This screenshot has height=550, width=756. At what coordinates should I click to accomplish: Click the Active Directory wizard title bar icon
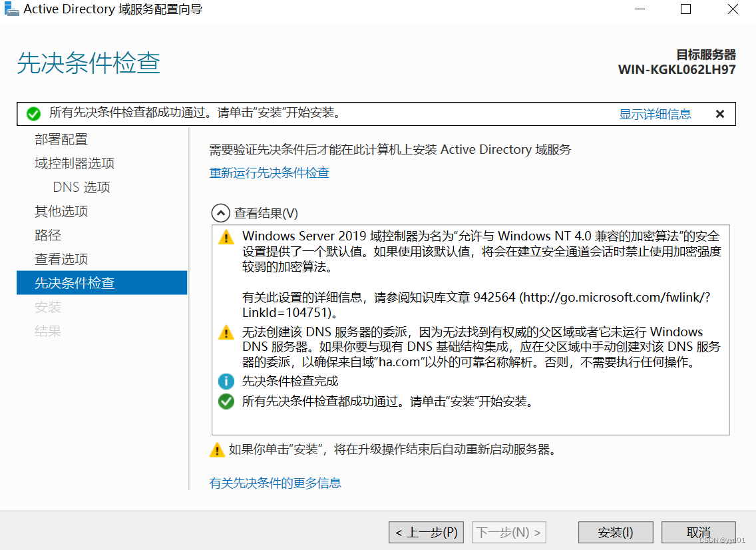[11, 9]
